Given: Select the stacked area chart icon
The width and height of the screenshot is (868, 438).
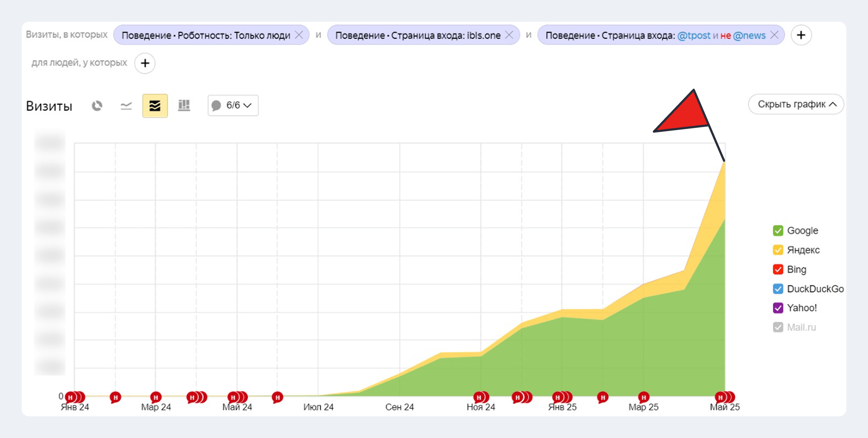Looking at the screenshot, I should (155, 106).
